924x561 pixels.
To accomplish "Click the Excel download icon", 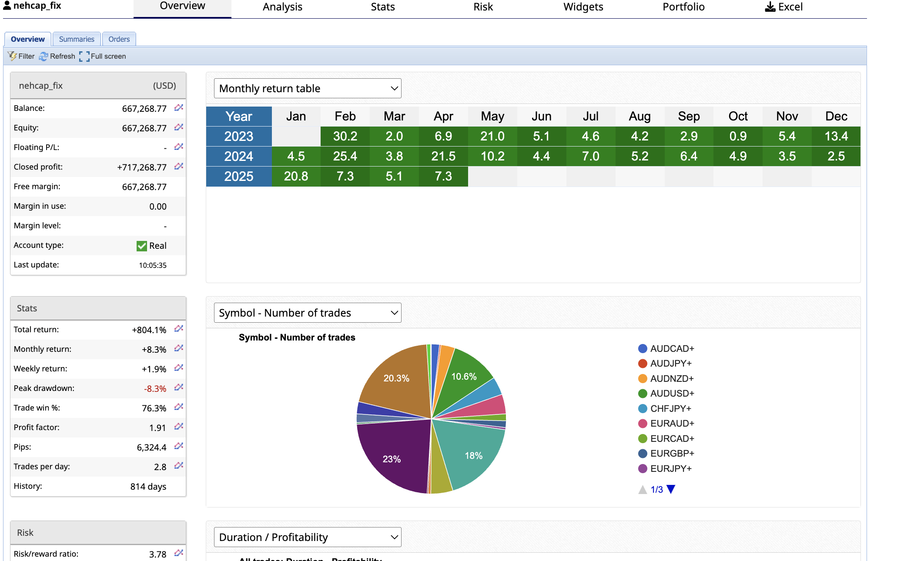I will [x=770, y=7].
